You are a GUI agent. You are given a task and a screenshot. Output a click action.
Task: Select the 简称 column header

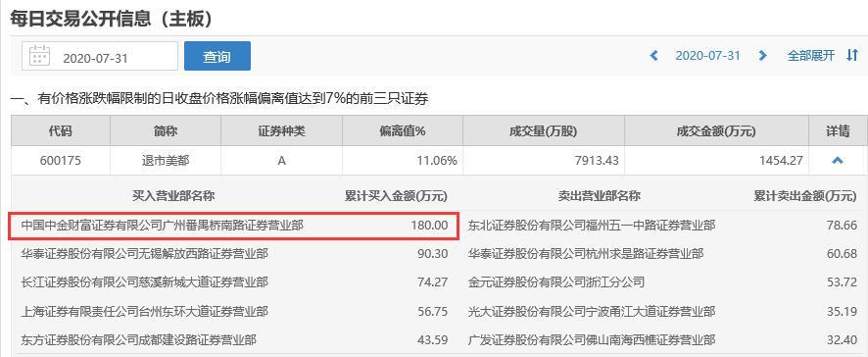coord(166,130)
